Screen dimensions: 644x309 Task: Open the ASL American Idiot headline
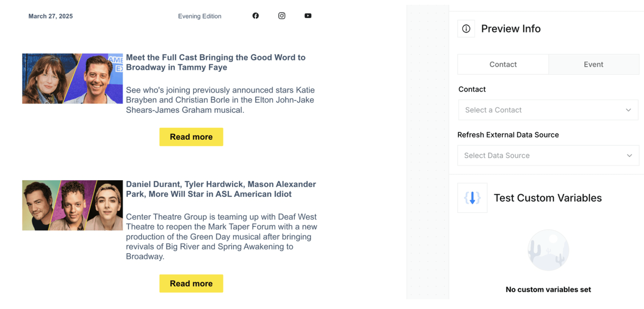point(221,189)
